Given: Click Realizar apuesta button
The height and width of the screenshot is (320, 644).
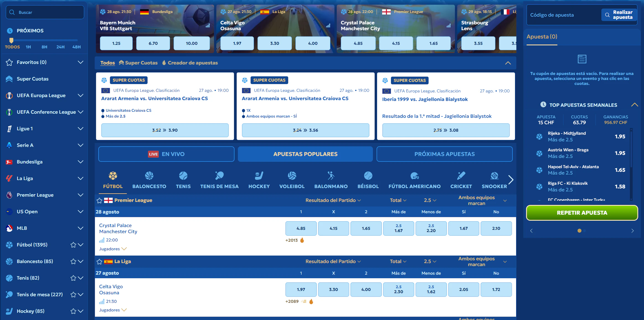Looking at the screenshot, I should tap(619, 15).
